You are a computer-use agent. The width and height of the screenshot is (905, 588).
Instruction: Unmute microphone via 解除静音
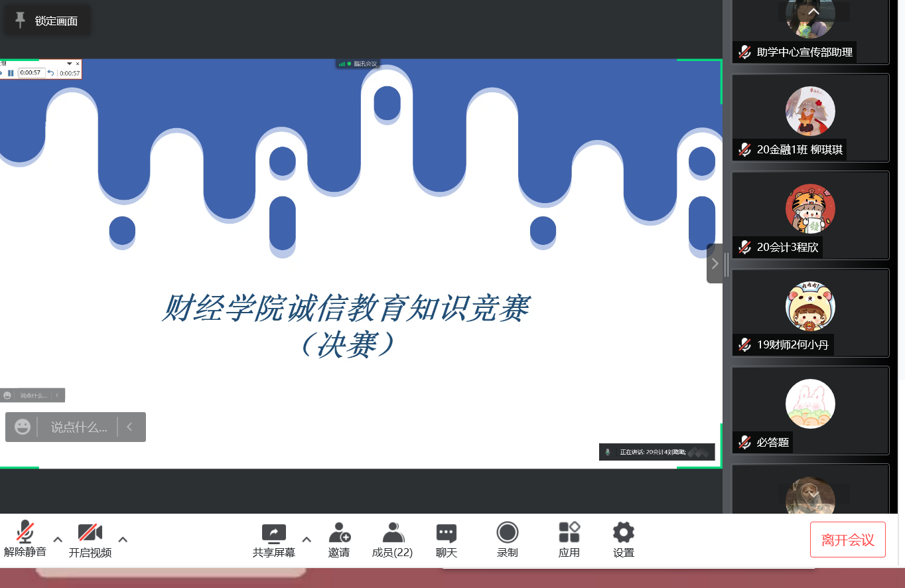pyautogui.click(x=25, y=533)
